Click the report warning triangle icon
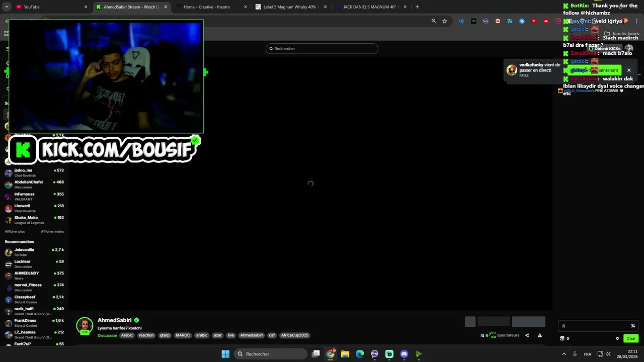Image resolution: width=644 pixels, height=362 pixels. (540, 335)
